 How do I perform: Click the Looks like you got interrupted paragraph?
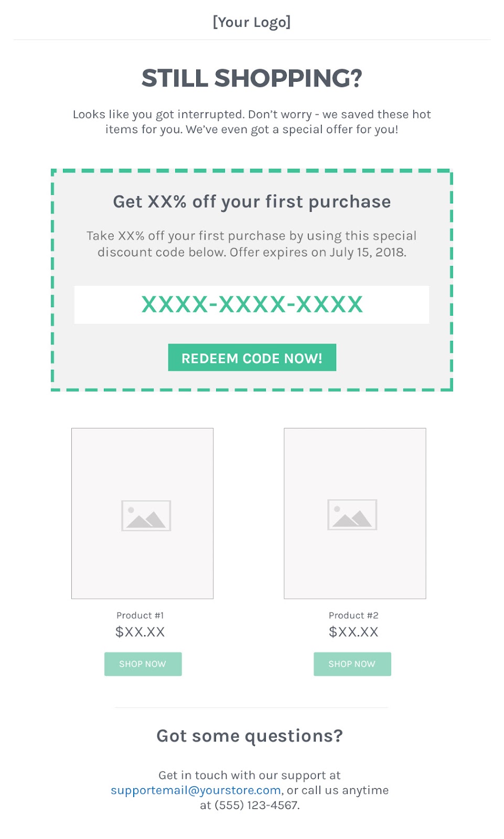[x=252, y=122]
